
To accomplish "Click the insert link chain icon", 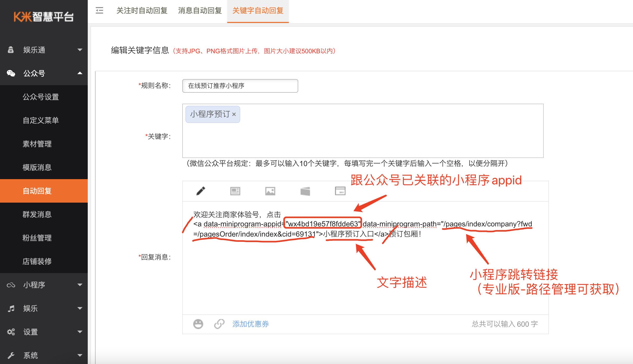I will click(219, 324).
